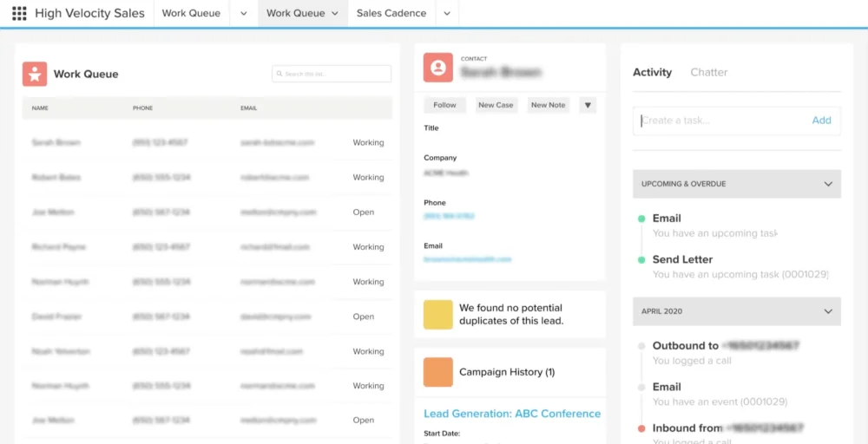This screenshot has width=868, height=444.
Task: Click the search magnifier icon in list search
Action: [279, 74]
